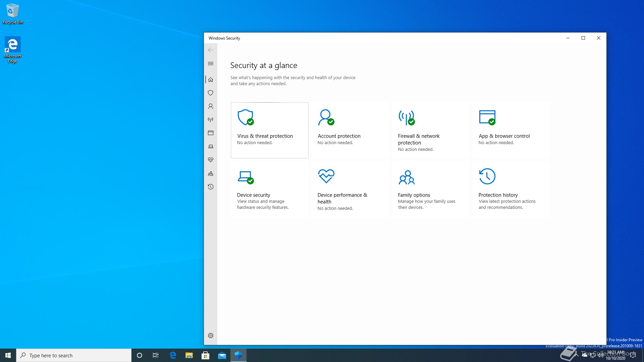Open Virus & threat protection from sidebar shield

click(211, 93)
